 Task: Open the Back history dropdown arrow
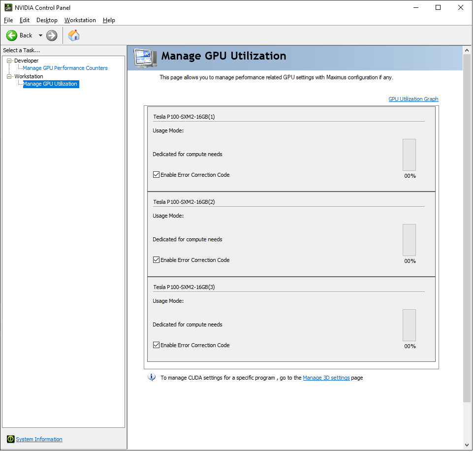[x=41, y=35]
